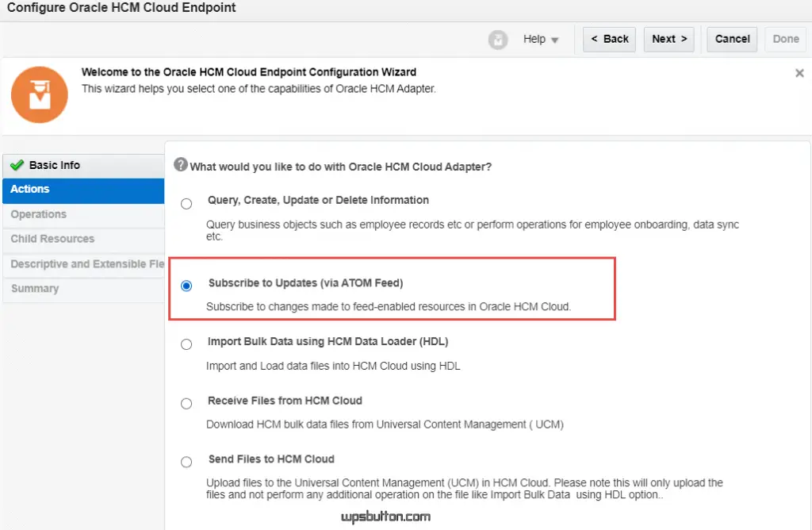Screen dimensions: 812x530
Task: Go to the Child Resources step
Action: tap(83, 240)
